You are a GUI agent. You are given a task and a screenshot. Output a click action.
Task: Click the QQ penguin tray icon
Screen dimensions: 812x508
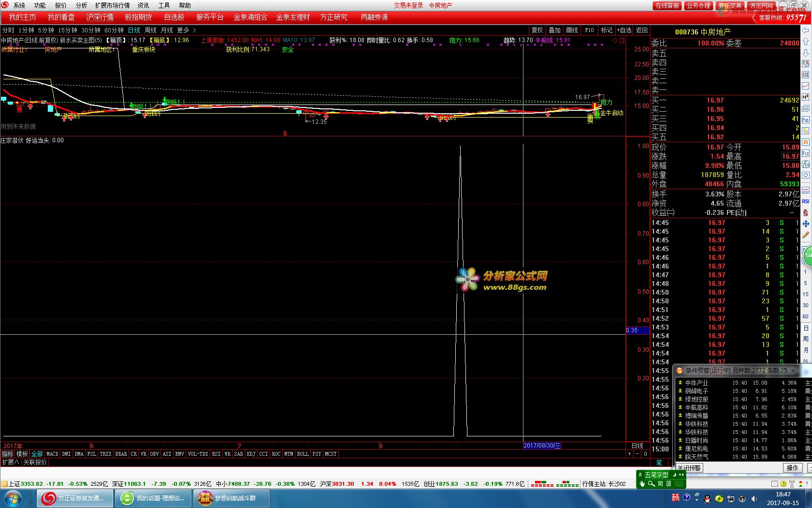pyautogui.click(x=707, y=499)
